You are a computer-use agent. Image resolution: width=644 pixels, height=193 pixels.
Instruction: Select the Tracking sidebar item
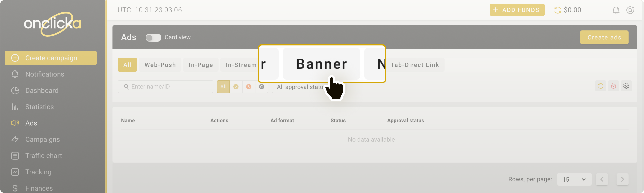point(15,172)
